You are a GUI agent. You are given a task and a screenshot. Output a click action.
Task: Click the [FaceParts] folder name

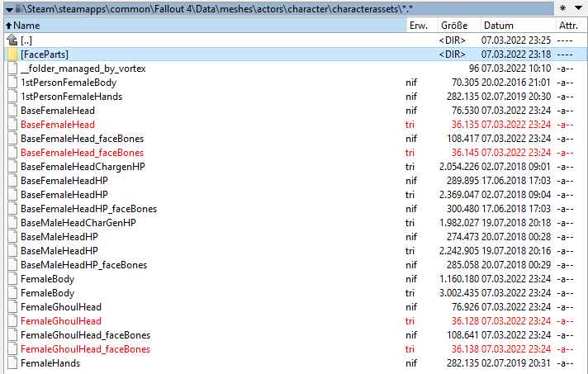pyautogui.click(x=45, y=54)
